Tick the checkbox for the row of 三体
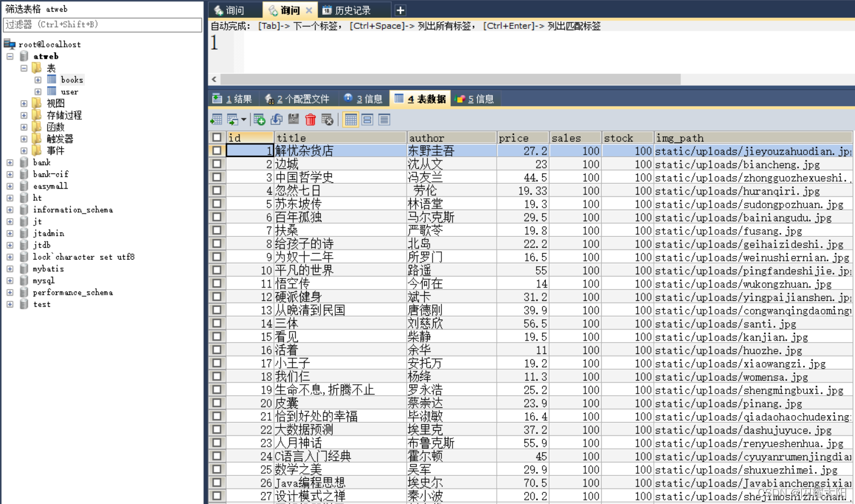Image resolution: width=855 pixels, height=504 pixels. click(x=217, y=323)
